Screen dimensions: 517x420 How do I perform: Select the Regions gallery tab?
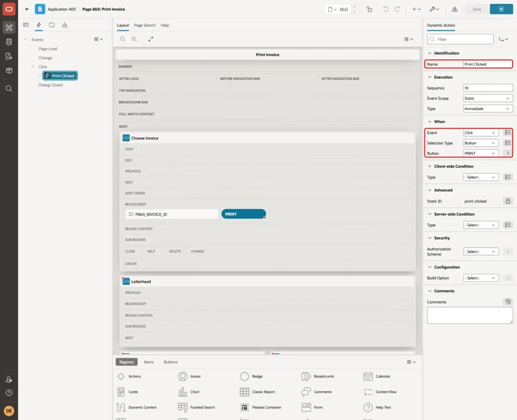pos(126,361)
